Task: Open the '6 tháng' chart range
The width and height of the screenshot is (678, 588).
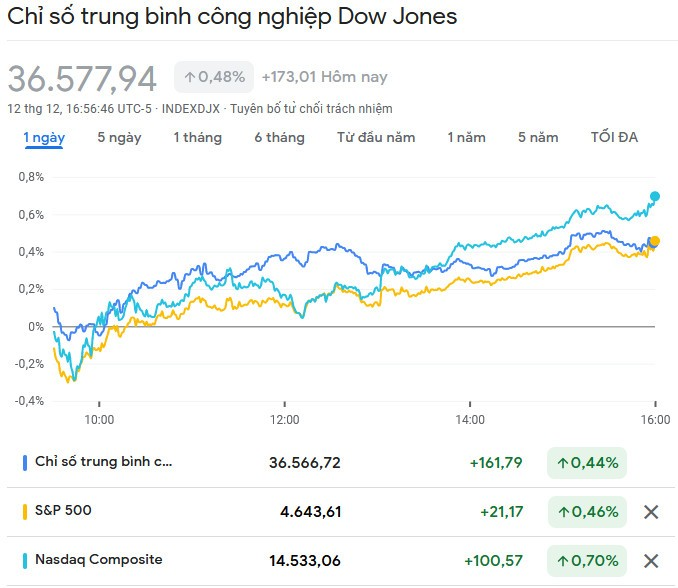Action: click(279, 138)
